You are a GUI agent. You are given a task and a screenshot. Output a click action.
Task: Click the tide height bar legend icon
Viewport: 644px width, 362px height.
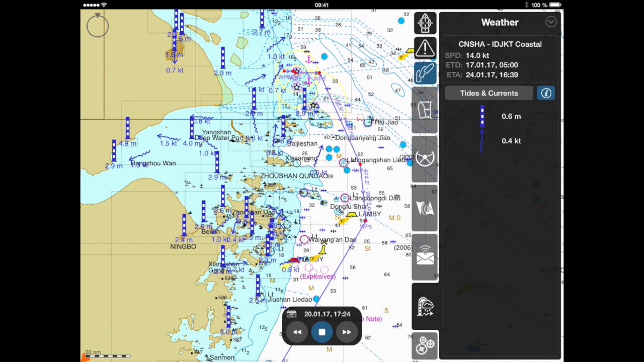pos(482,116)
